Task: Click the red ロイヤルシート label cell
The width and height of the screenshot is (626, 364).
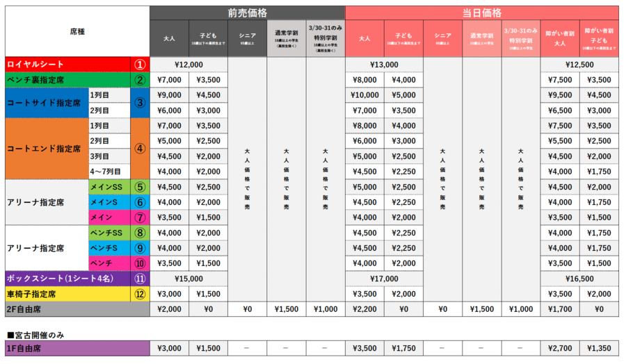Action: click(x=67, y=64)
